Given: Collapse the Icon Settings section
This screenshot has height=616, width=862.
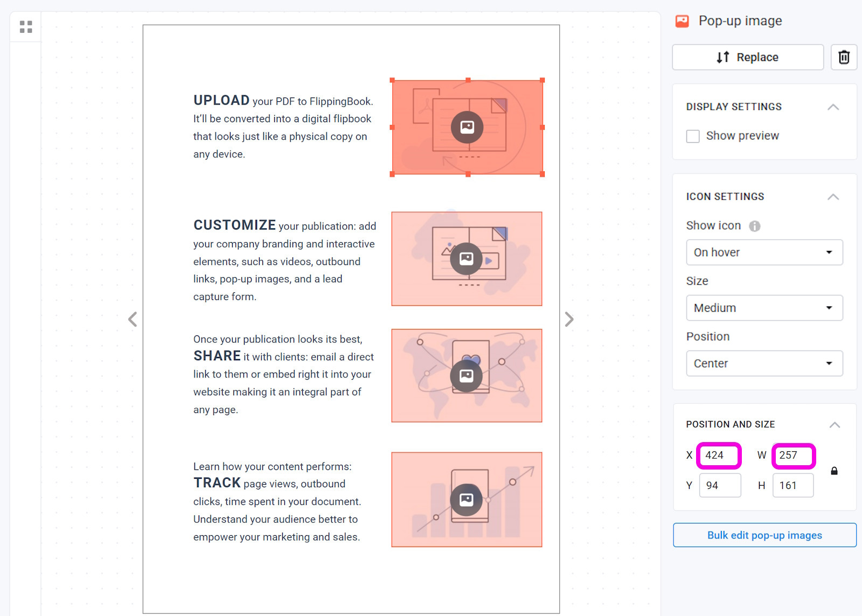Looking at the screenshot, I should coord(833,197).
